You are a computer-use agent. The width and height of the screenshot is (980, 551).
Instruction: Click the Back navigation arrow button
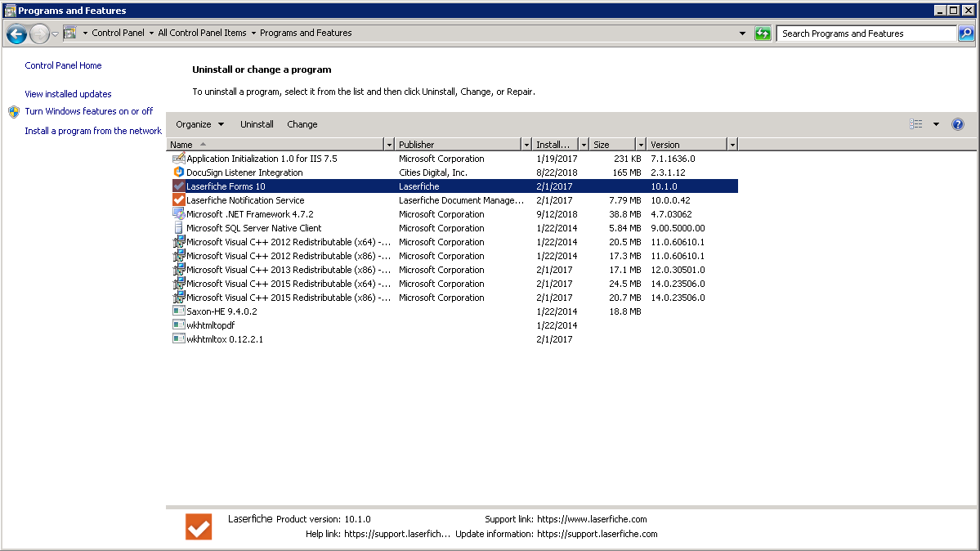click(x=16, y=34)
